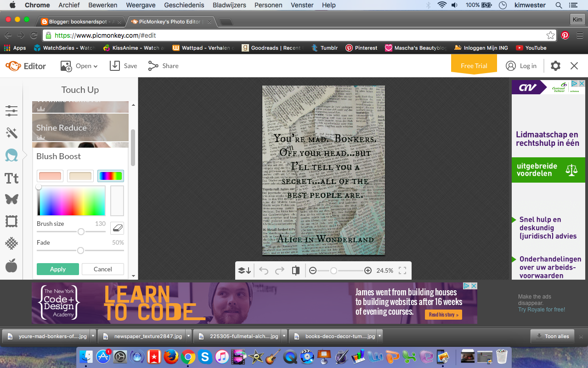Click the Chrome bookmark star icon
The height and width of the screenshot is (368, 588).
550,35
